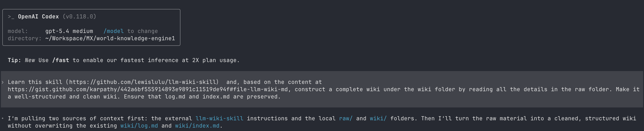Screen dimensions: 644x131
Task: Click the bold /fast command in the tip
Action: click(60, 60)
